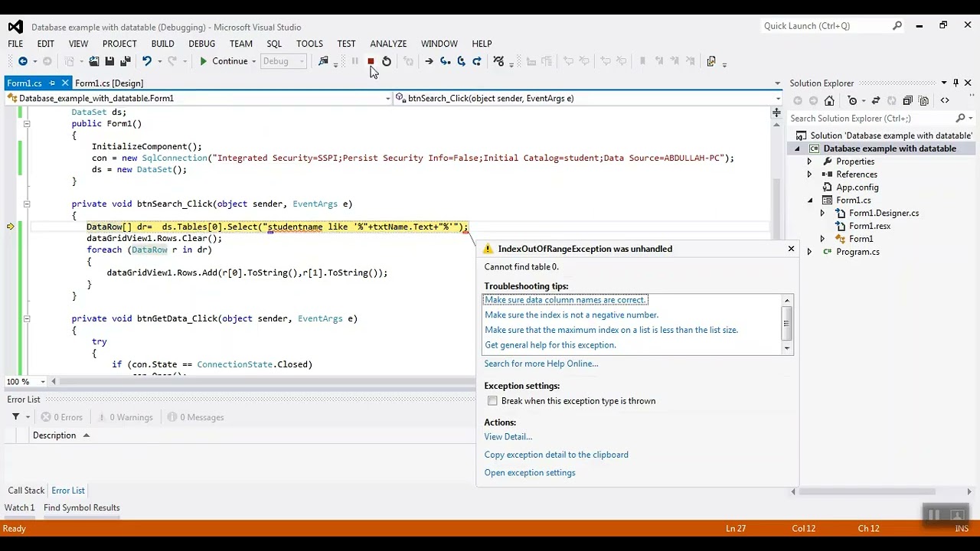Collapse the Form1() constructor outline
This screenshot has height=551, width=980.
[26, 123]
